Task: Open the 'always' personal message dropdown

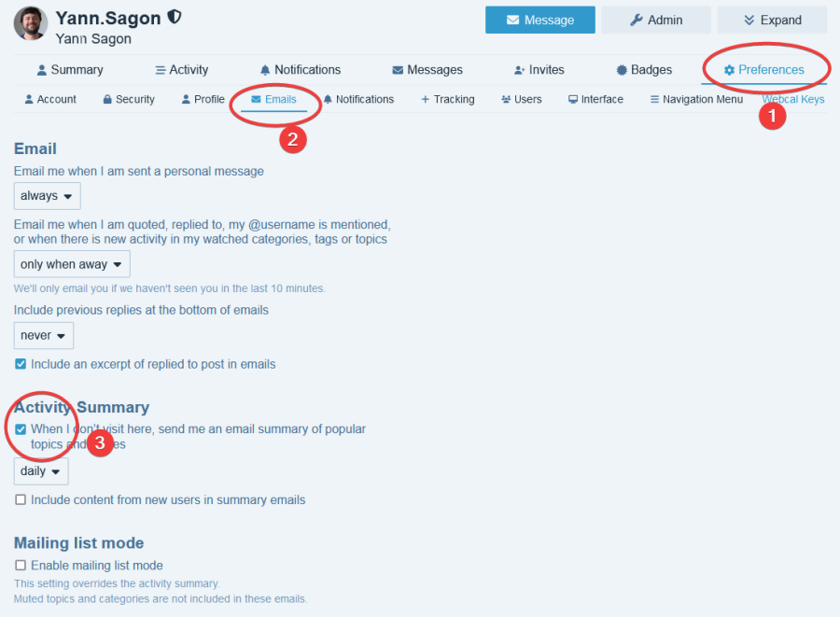Action: tap(48, 196)
